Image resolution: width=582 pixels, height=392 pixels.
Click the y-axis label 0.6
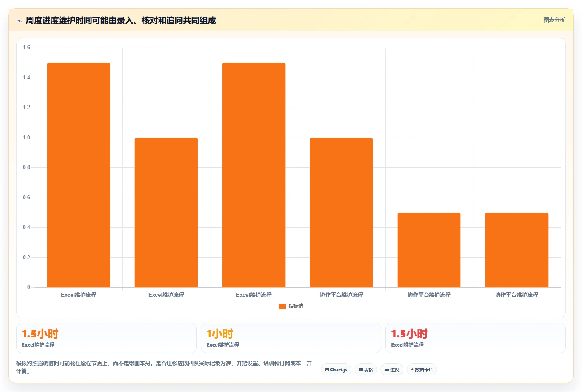(x=26, y=198)
